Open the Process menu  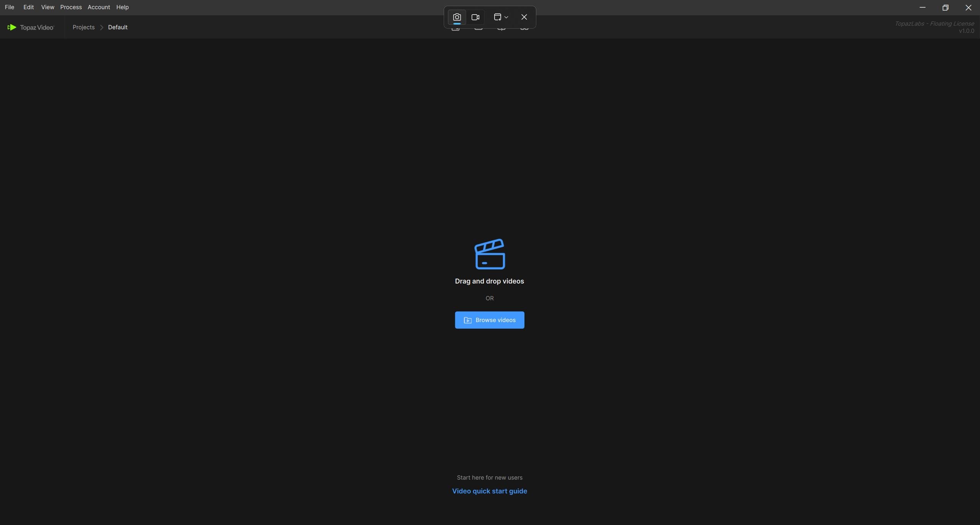[x=71, y=7]
